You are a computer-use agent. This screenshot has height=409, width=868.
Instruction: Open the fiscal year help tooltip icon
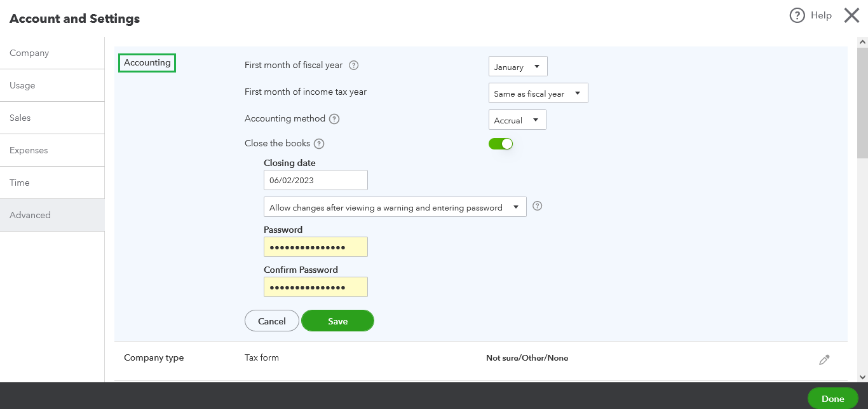[354, 65]
